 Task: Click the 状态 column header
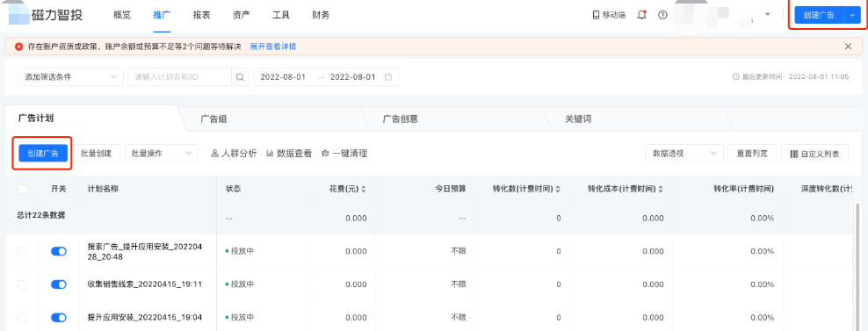pyautogui.click(x=233, y=190)
